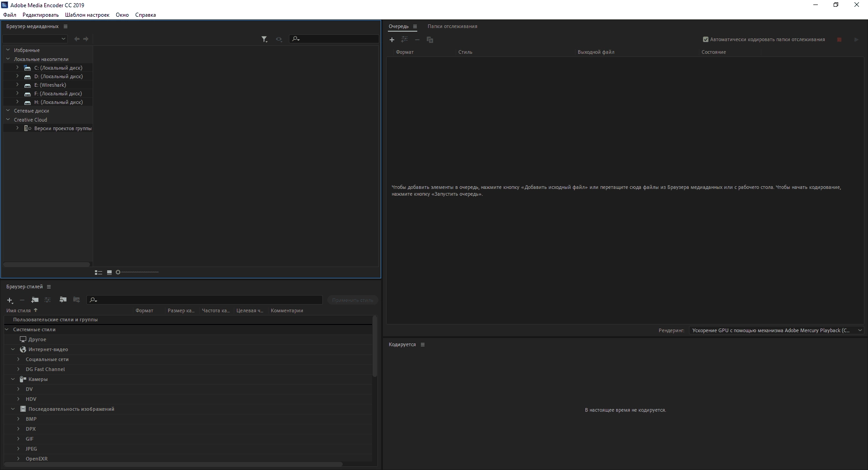
Task: Collapse the Локальные накопители section
Action: click(x=8, y=59)
